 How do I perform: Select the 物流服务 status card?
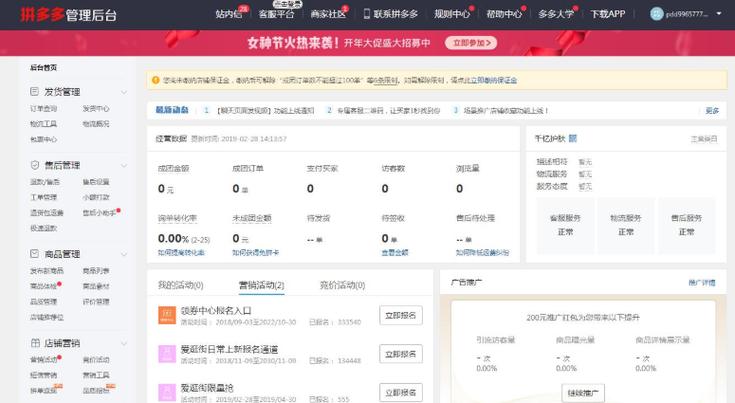click(626, 225)
